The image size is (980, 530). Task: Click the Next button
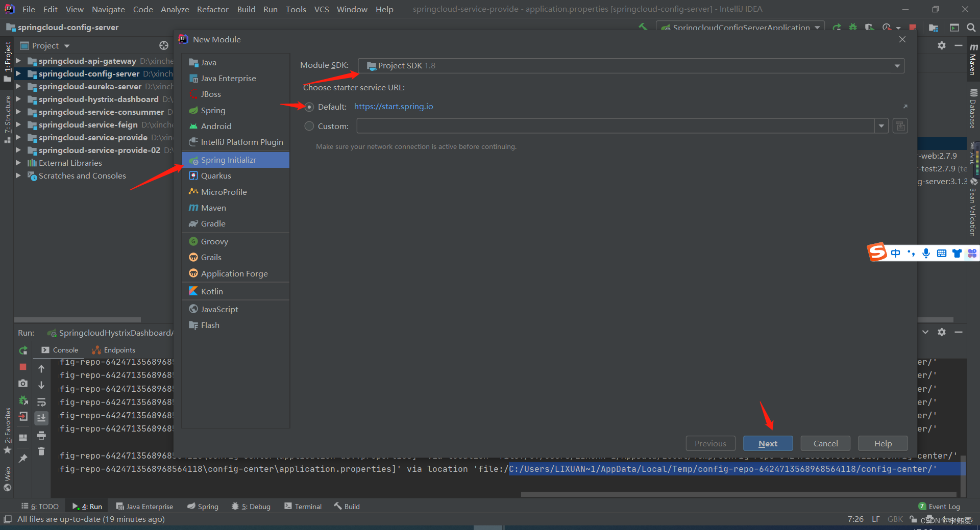coord(768,443)
